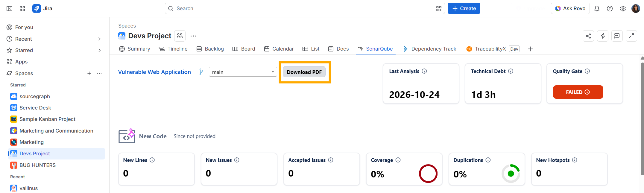Open the Marketing space
Image resolution: width=644 pixels, height=193 pixels.
tap(57, 142)
